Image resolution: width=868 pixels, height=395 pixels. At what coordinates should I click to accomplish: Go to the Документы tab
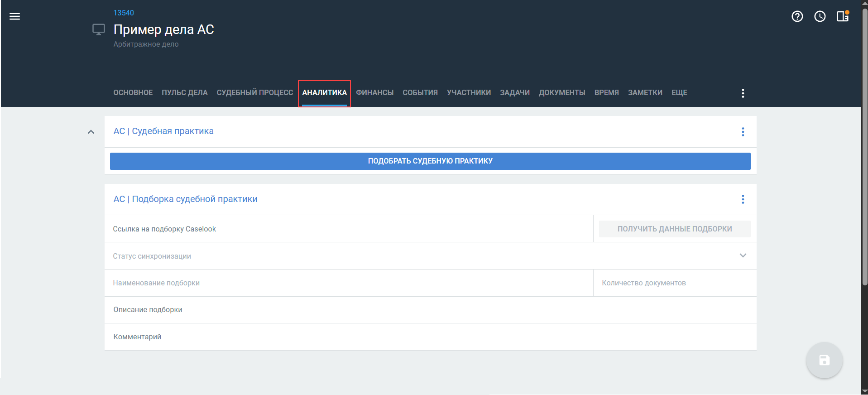pos(561,93)
